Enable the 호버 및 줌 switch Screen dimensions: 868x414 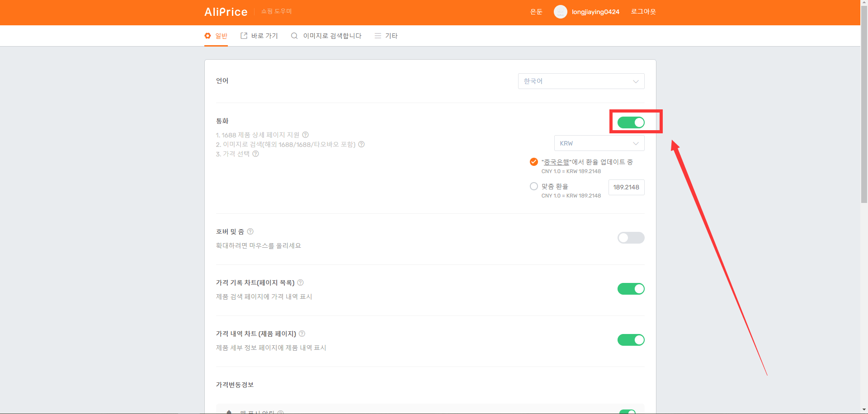click(631, 238)
